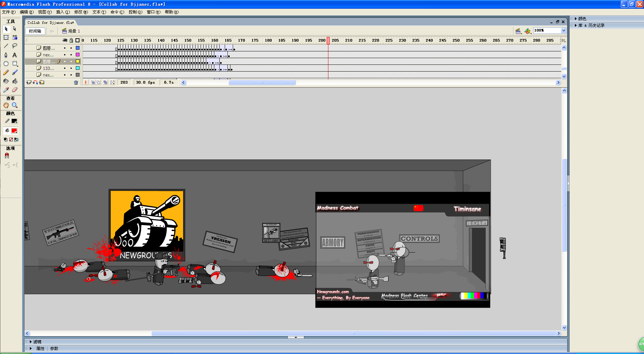The height and width of the screenshot is (354, 644).
Task: Click the 参数 tab at bottom
Action: click(x=54, y=349)
